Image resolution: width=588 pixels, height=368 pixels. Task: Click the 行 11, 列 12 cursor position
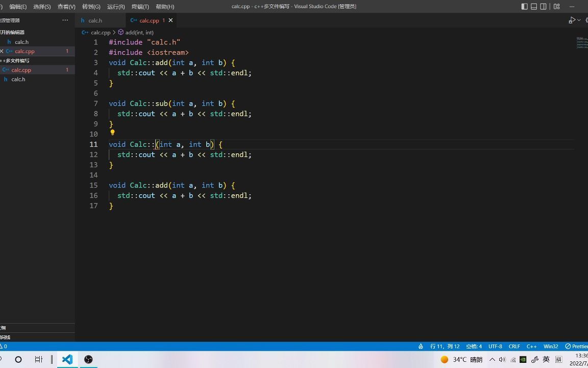445,346
